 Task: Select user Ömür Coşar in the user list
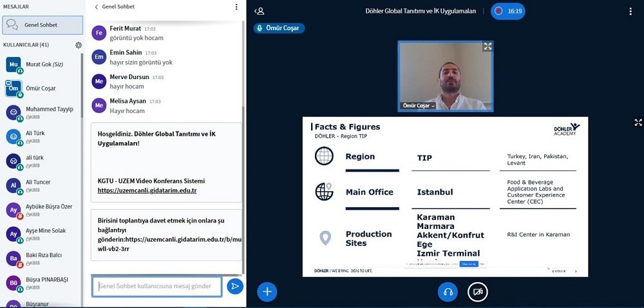(42, 89)
